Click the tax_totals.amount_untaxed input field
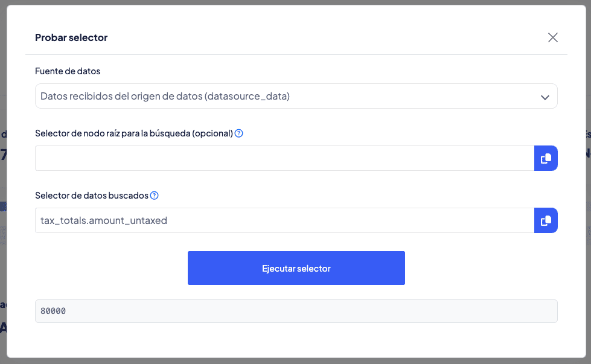The width and height of the screenshot is (591, 364). pyautogui.click(x=284, y=220)
